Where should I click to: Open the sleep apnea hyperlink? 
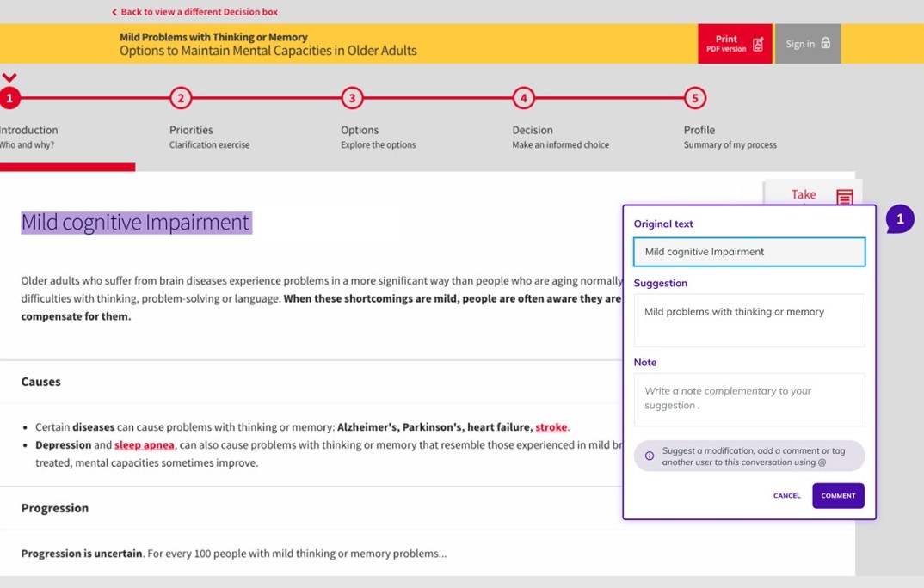click(x=145, y=445)
